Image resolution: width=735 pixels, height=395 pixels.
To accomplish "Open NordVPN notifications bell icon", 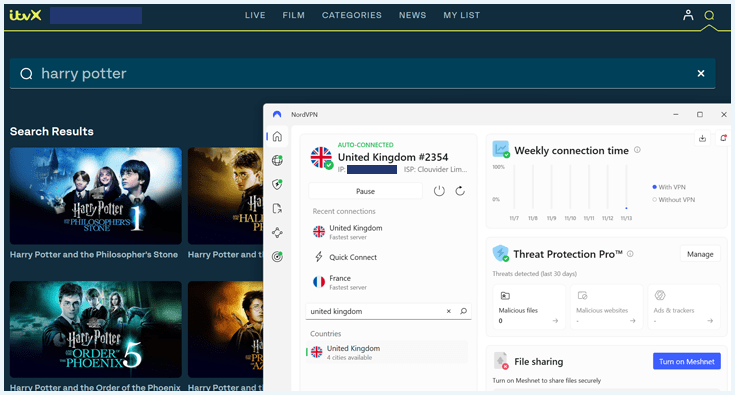I will tap(724, 138).
